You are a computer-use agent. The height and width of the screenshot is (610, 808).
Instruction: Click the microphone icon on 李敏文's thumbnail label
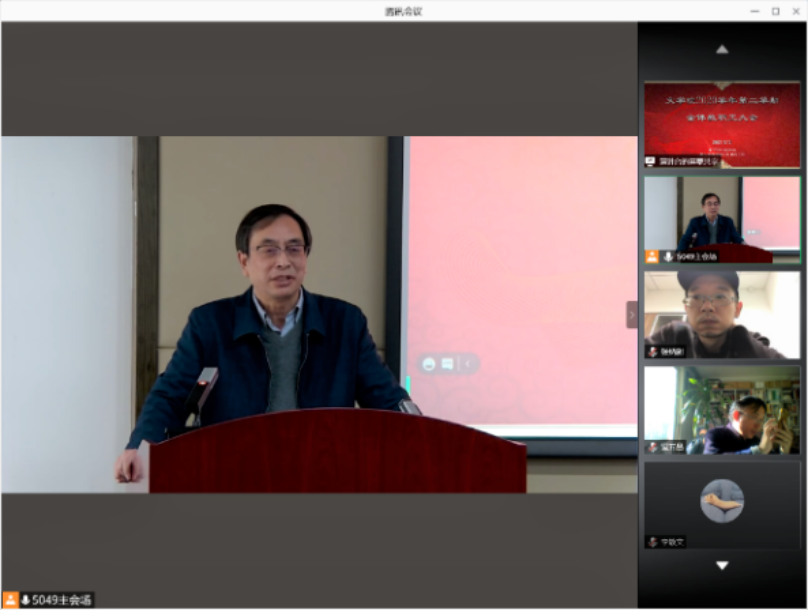[x=652, y=543]
